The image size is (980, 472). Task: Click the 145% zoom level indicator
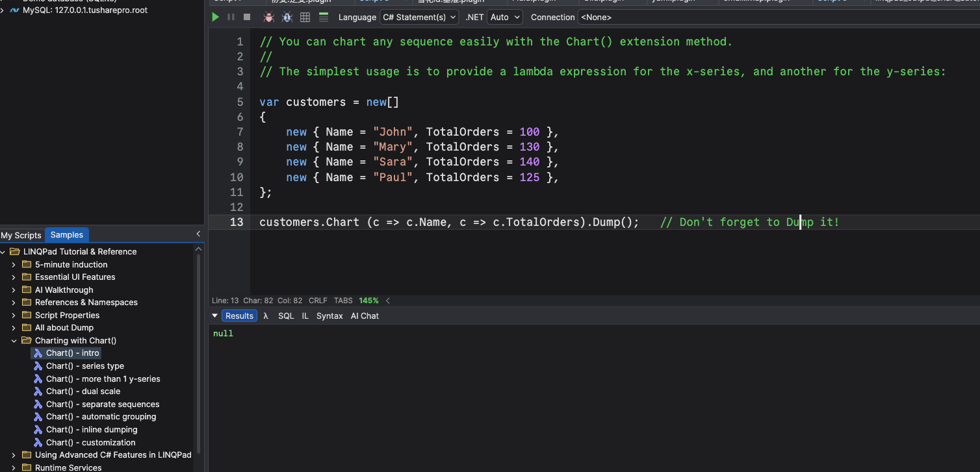click(368, 301)
